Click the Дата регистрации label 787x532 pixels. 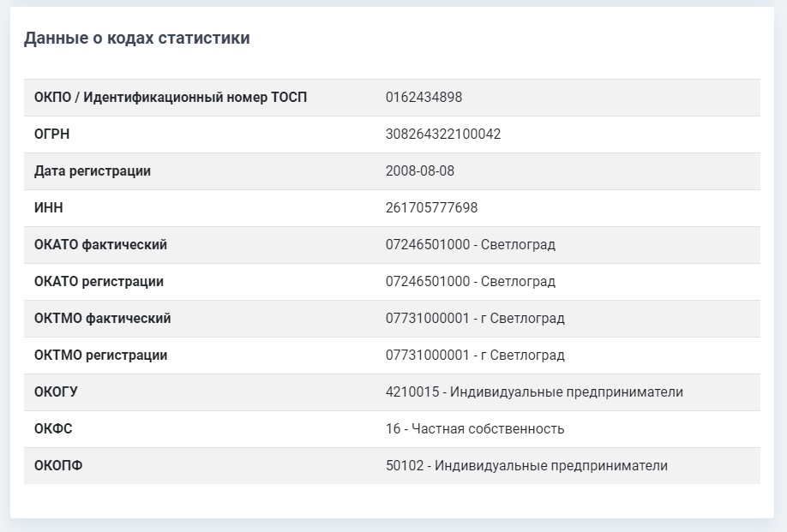(93, 171)
